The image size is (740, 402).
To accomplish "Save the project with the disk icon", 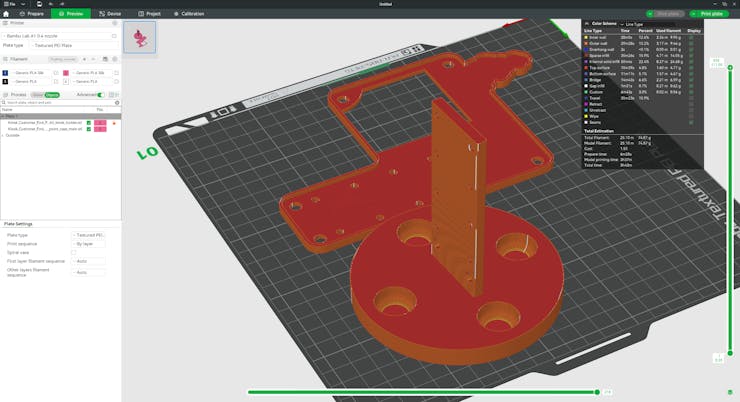I will point(39,4).
